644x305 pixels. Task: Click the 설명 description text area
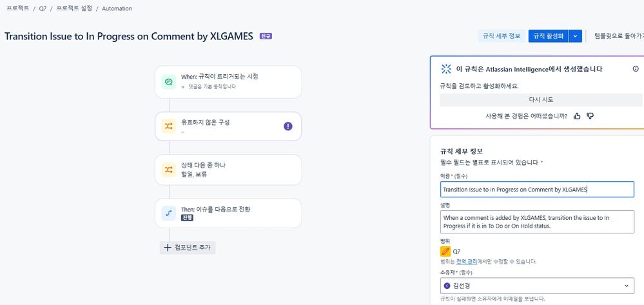(537, 222)
